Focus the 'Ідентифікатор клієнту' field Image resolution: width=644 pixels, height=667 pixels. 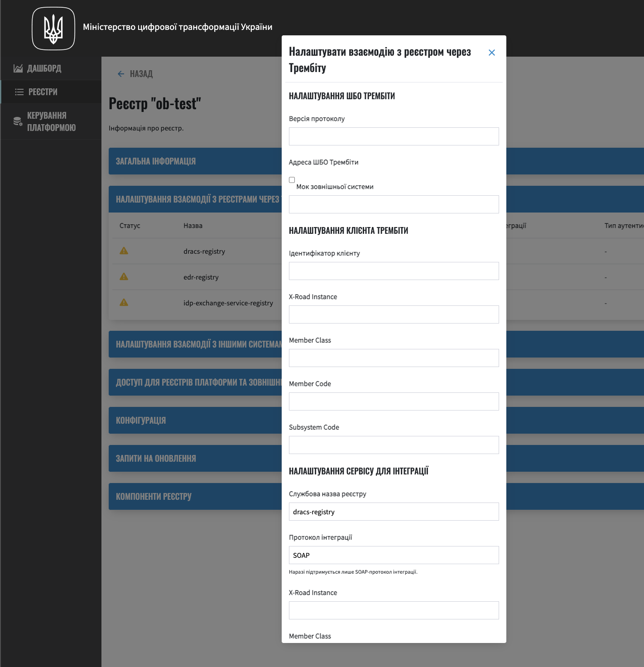pos(394,271)
